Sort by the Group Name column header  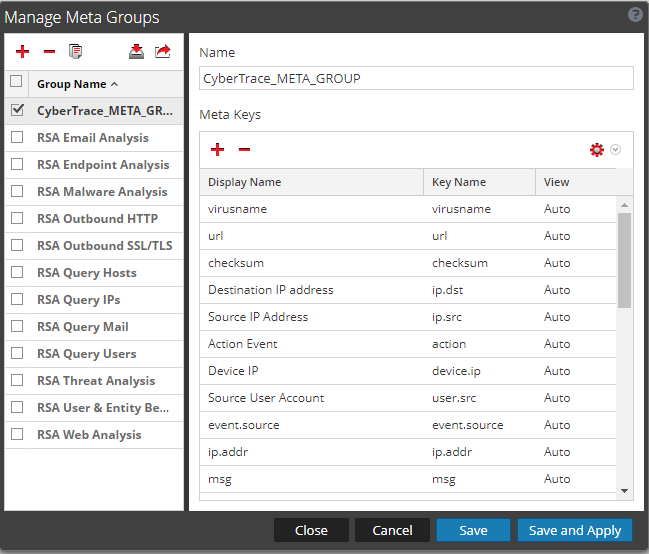pos(77,84)
